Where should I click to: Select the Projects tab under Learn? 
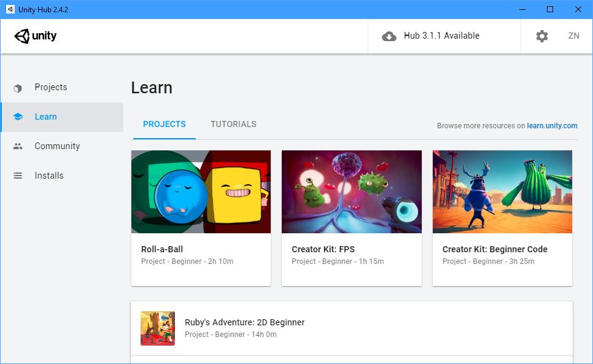pyautogui.click(x=164, y=124)
